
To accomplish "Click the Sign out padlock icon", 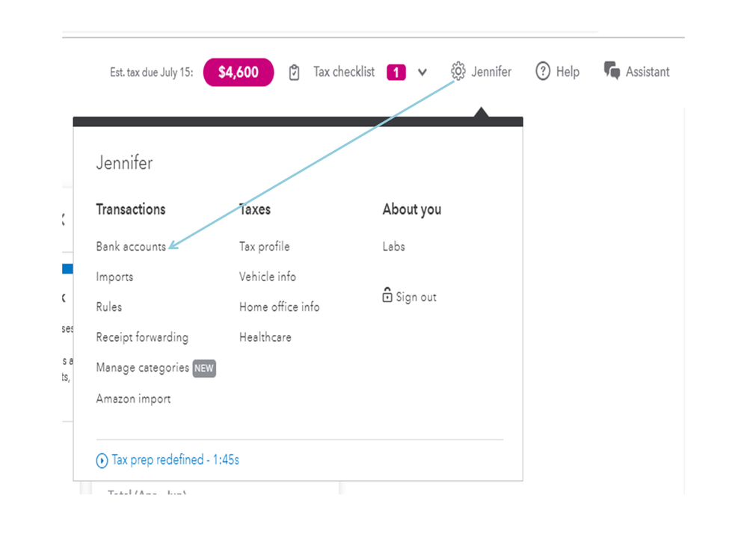I will pos(387,295).
